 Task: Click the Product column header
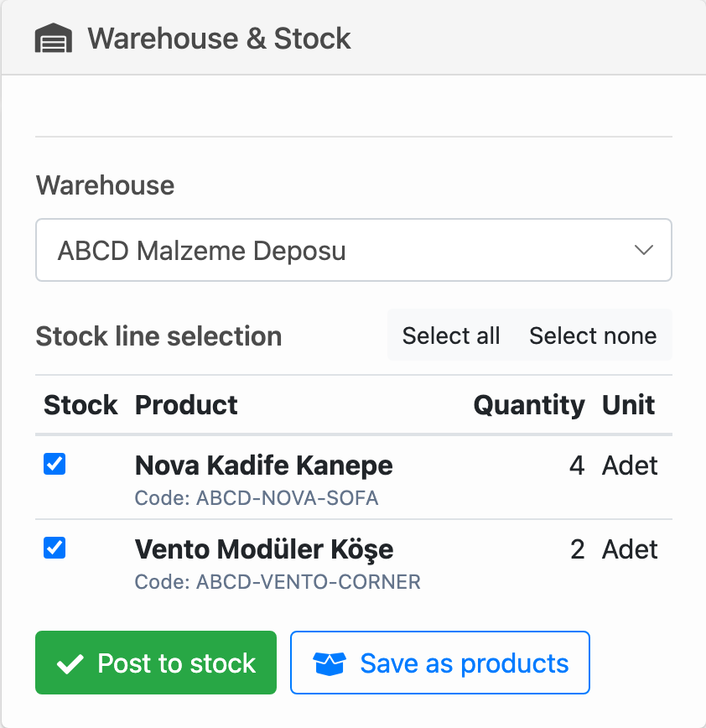(x=186, y=405)
